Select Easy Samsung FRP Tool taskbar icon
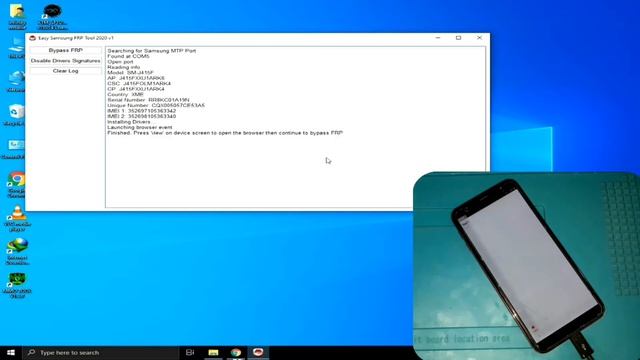 [258, 353]
